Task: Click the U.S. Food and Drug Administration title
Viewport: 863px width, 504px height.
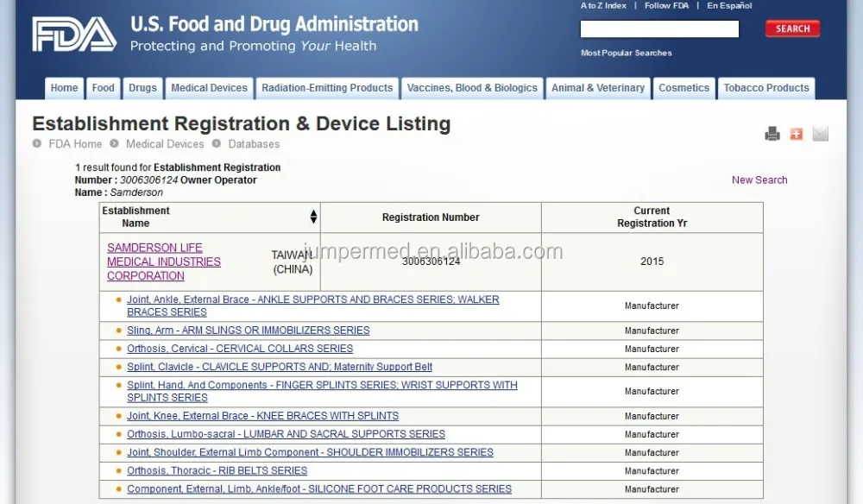Action: pos(274,24)
